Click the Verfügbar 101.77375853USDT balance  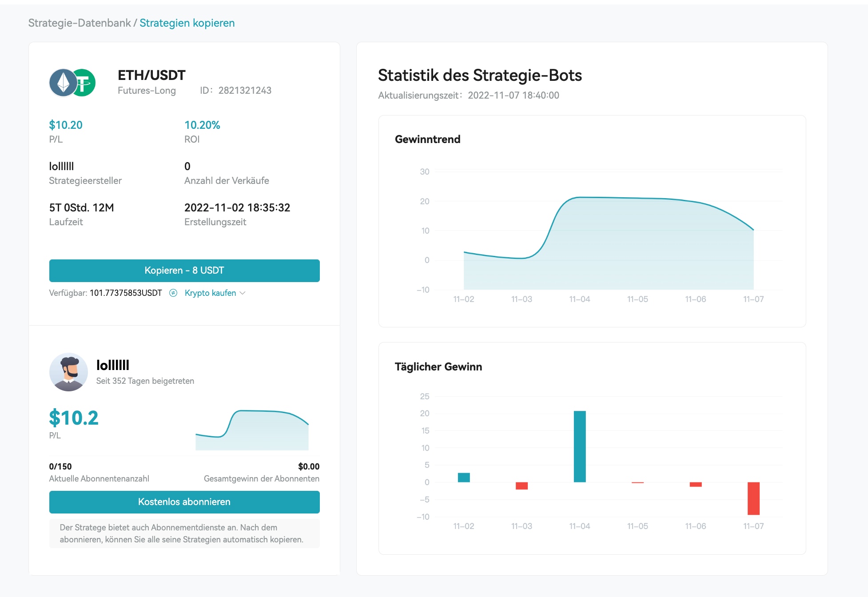point(106,293)
